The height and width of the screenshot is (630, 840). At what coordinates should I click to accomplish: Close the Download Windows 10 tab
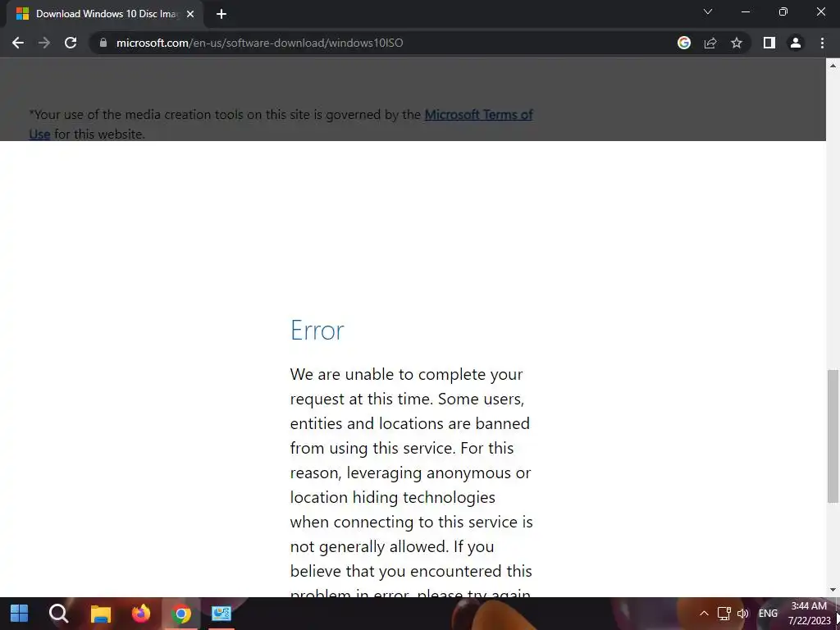point(190,14)
